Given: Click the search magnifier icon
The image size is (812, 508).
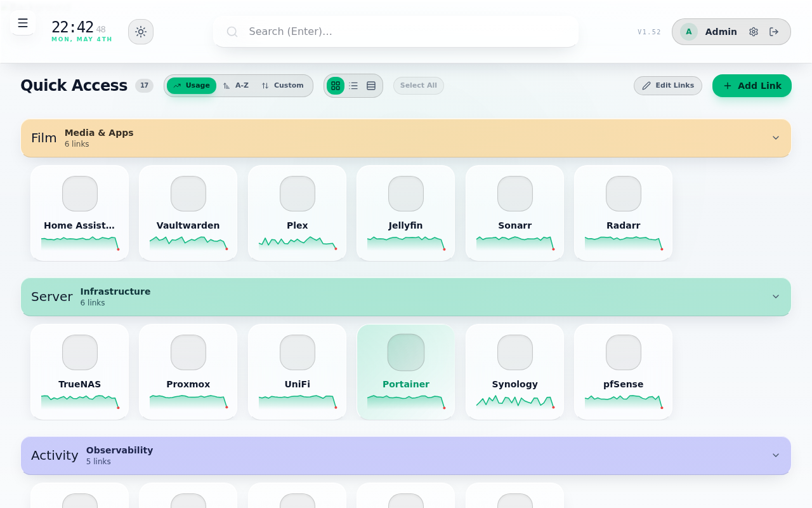Looking at the screenshot, I should (x=232, y=32).
